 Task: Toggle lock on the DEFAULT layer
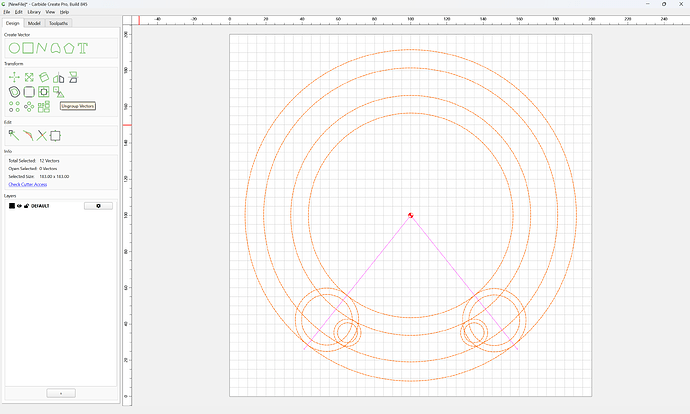(26, 206)
